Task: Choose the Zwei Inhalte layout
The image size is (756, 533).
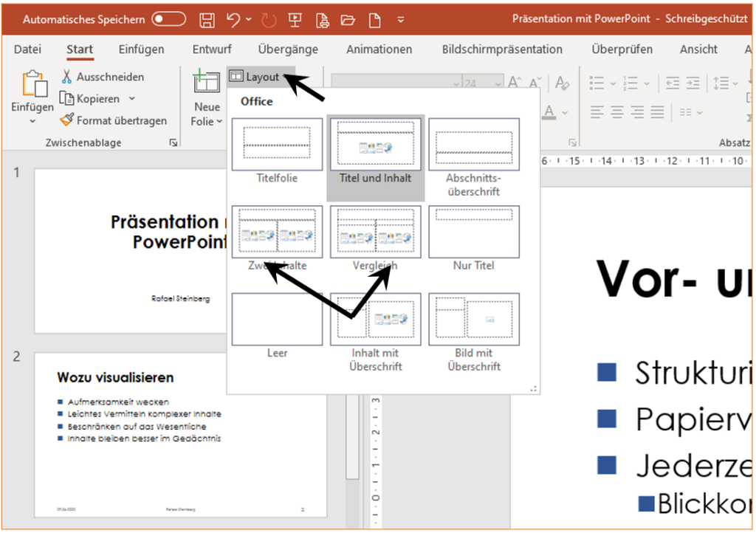Action: [x=278, y=238]
